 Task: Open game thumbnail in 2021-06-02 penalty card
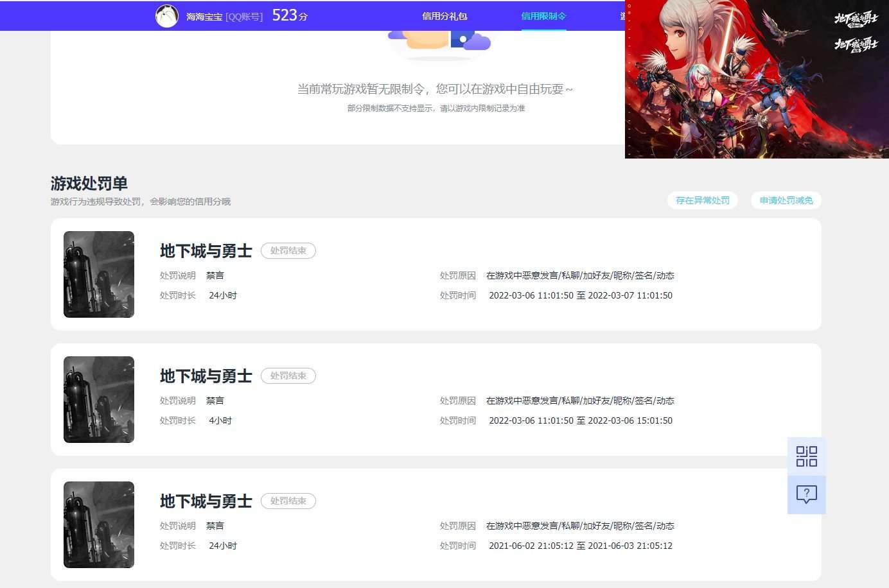point(99,524)
